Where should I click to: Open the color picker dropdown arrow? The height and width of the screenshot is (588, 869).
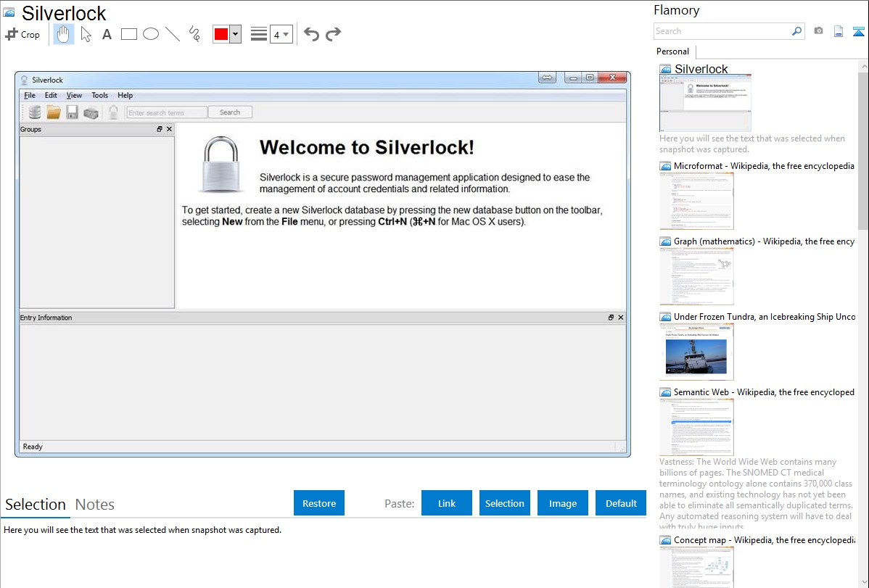coord(235,34)
